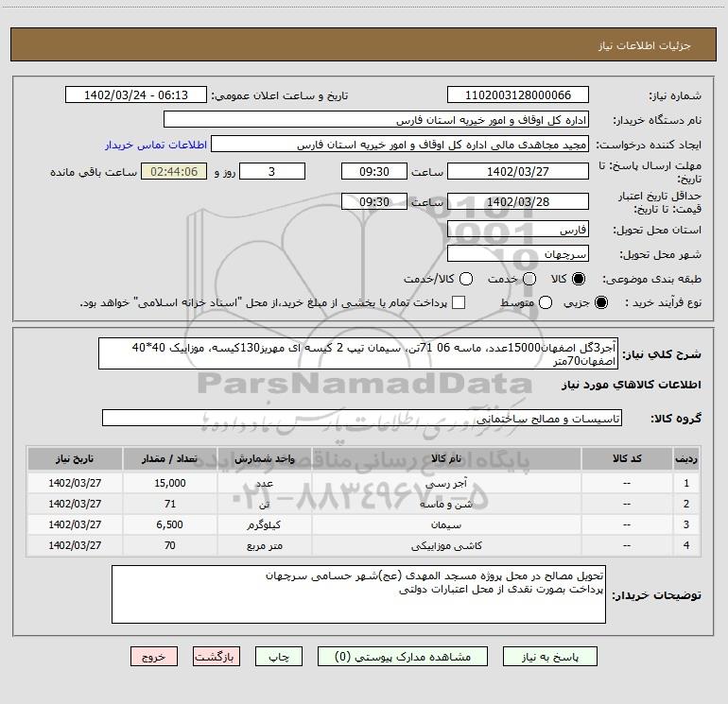This screenshot has height=704, width=728.
Task: Click the سیمان item name cell
Action: (x=446, y=524)
